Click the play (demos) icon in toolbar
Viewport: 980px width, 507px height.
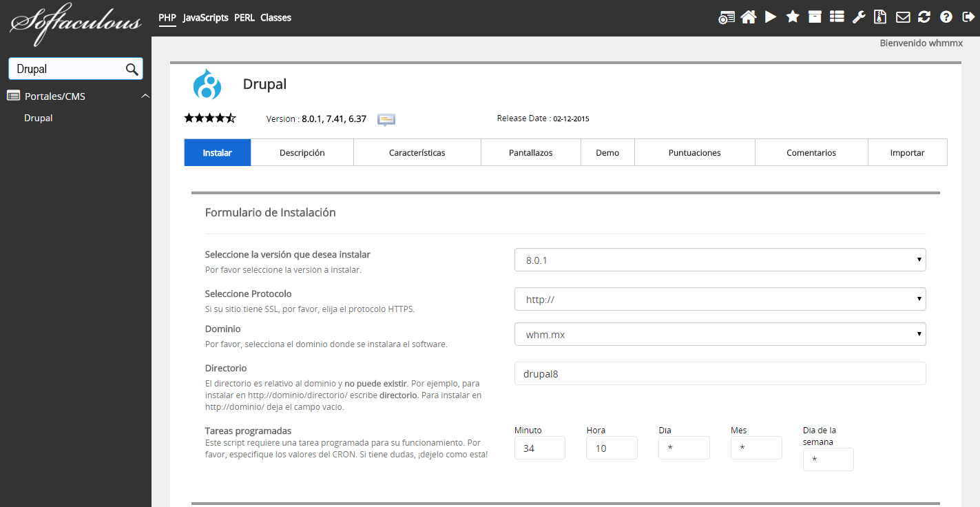(771, 17)
